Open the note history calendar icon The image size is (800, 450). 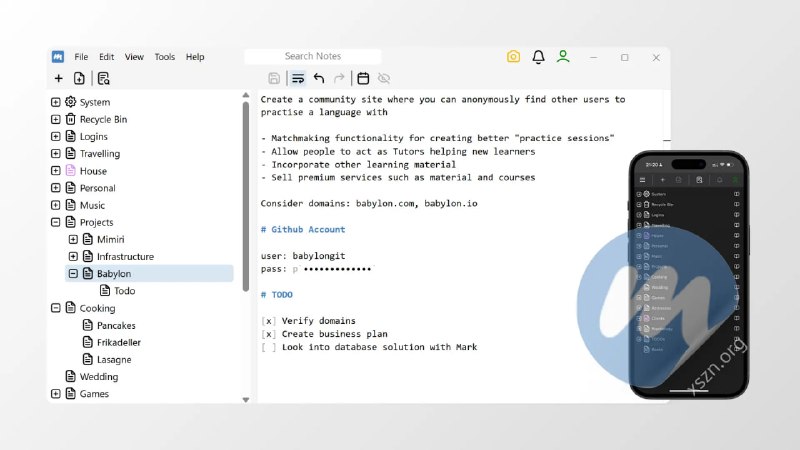pyautogui.click(x=363, y=78)
